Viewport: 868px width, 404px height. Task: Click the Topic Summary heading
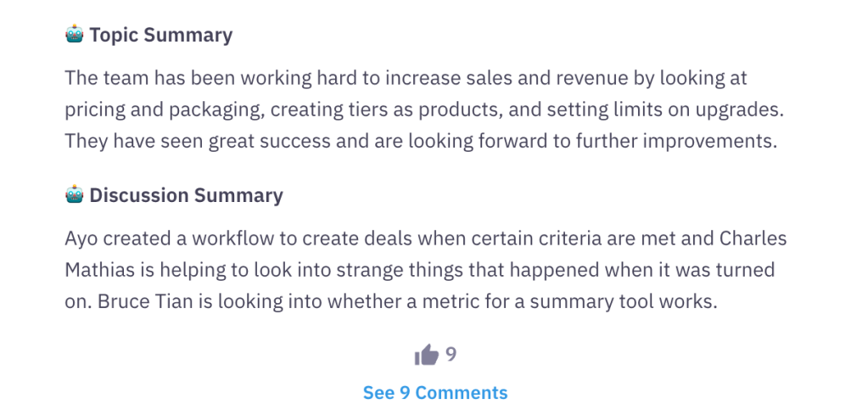(161, 35)
